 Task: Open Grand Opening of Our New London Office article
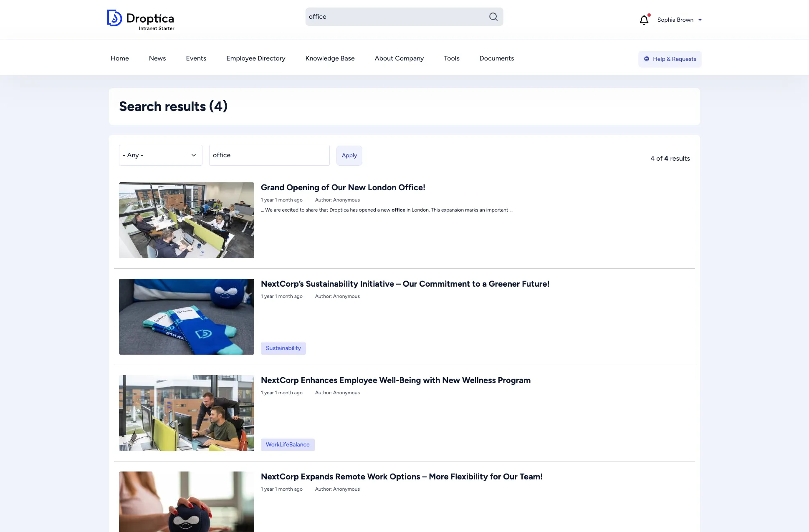tap(343, 188)
